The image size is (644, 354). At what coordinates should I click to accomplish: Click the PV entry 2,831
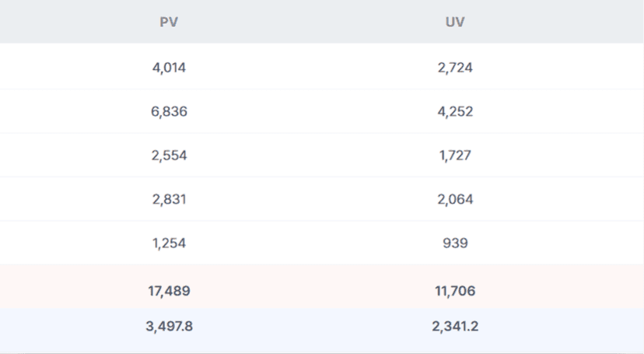click(x=169, y=199)
